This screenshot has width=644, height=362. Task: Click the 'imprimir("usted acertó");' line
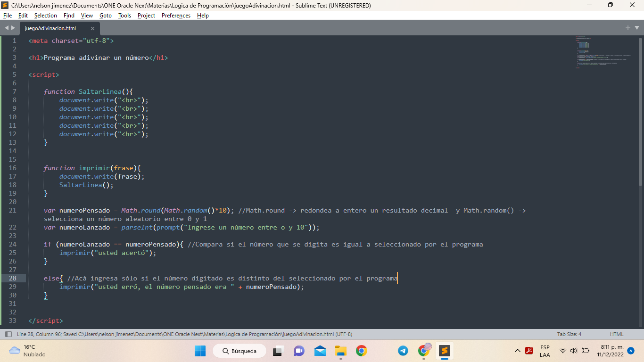pos(107,253)
